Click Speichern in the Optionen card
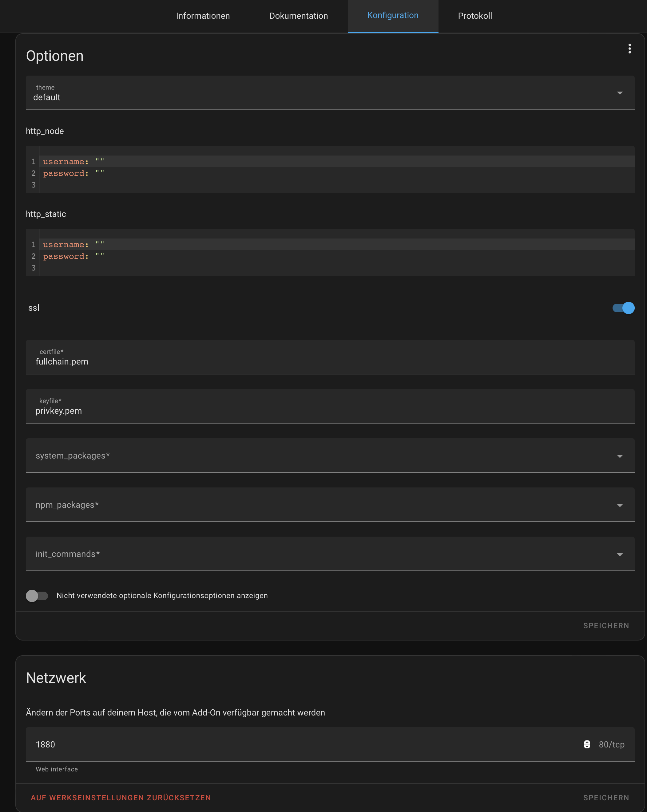 click(606, 625)
